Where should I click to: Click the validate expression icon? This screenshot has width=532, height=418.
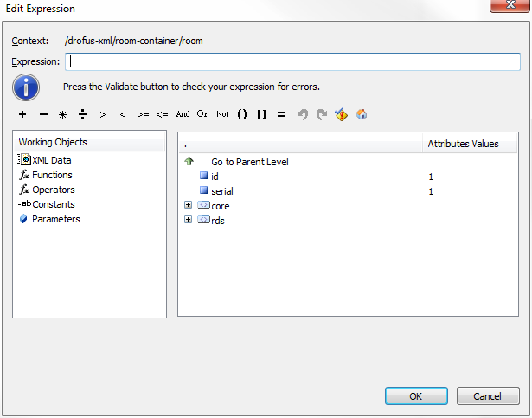[342, 114]
